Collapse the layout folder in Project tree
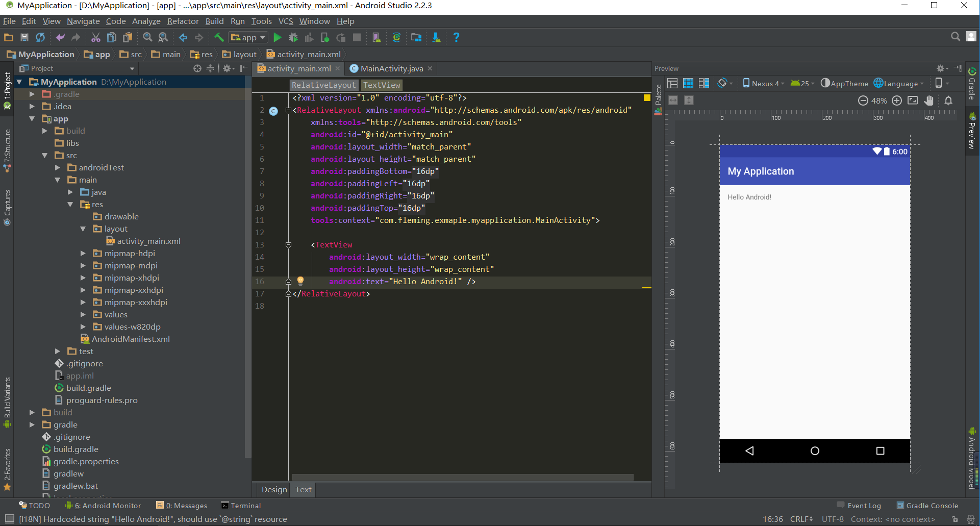980x526 pixels. pos(83,229)
